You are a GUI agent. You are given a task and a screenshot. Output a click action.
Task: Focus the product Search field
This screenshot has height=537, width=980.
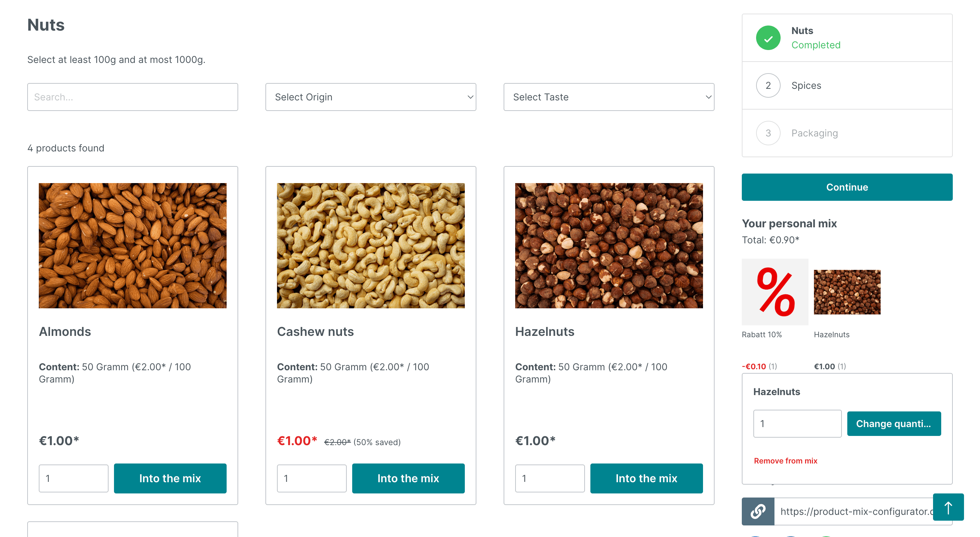tap(132, 97)
